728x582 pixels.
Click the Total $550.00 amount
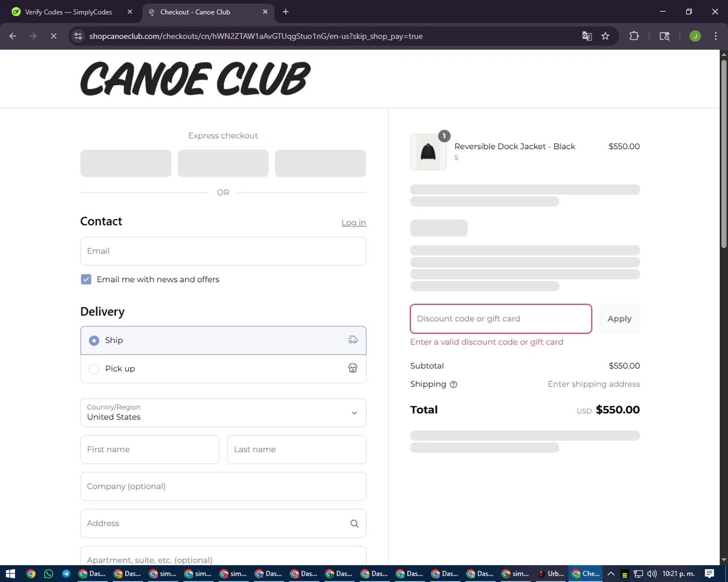617,410
